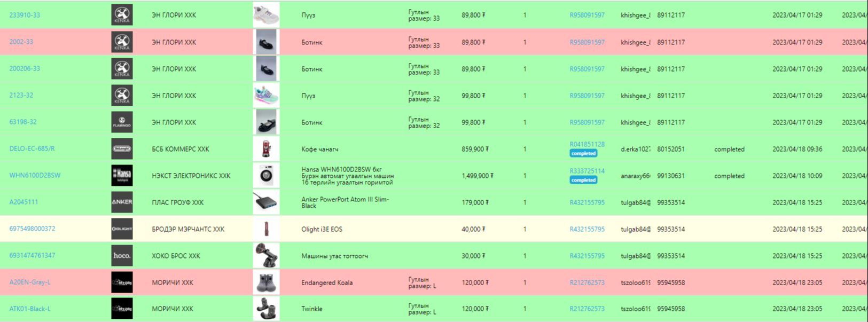
Task: Open the product link DELO-EC-685/R
Action: (32, 148)
